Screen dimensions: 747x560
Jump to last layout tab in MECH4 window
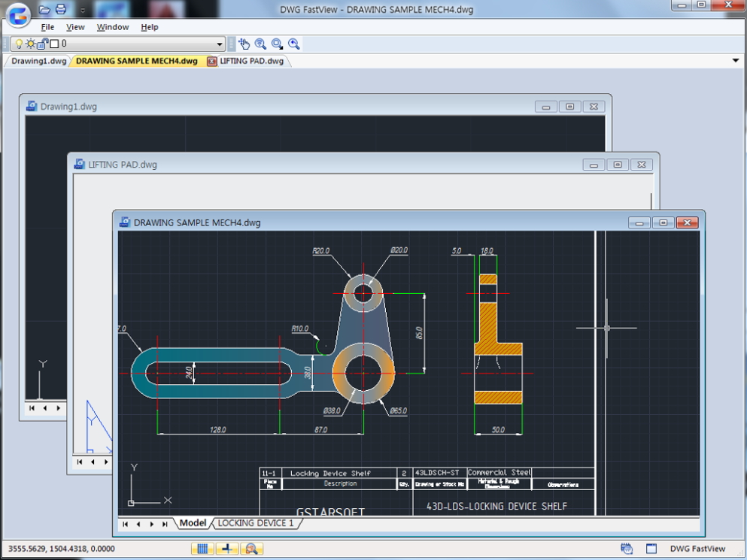[x=165, y=524]
